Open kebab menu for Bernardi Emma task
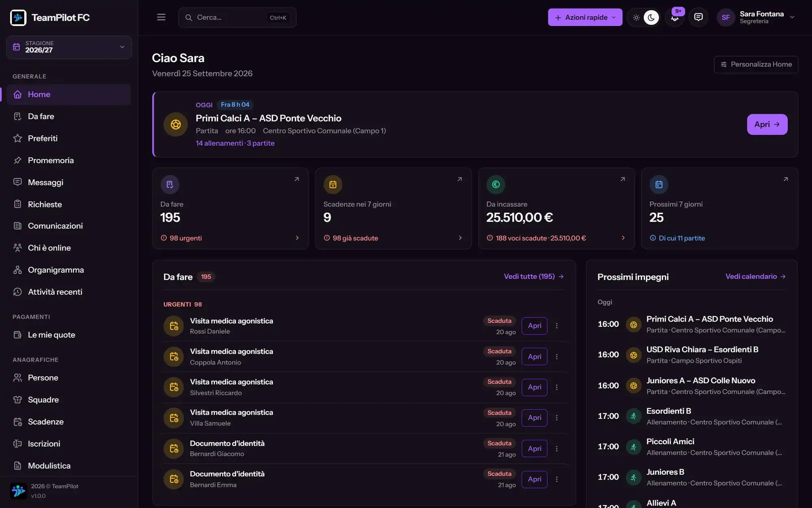Image resolution: width=812 pixels, height=508 pixels. coord(557,479)
